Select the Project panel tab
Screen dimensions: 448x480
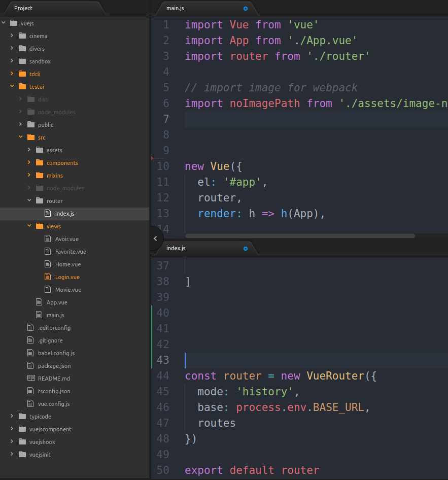tap(23, 9)
